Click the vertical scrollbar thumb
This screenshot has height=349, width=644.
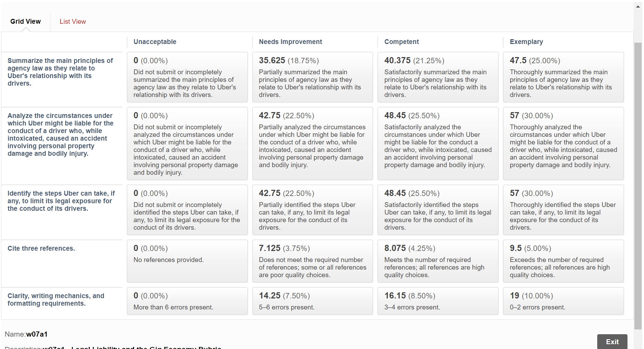(638, 186)
